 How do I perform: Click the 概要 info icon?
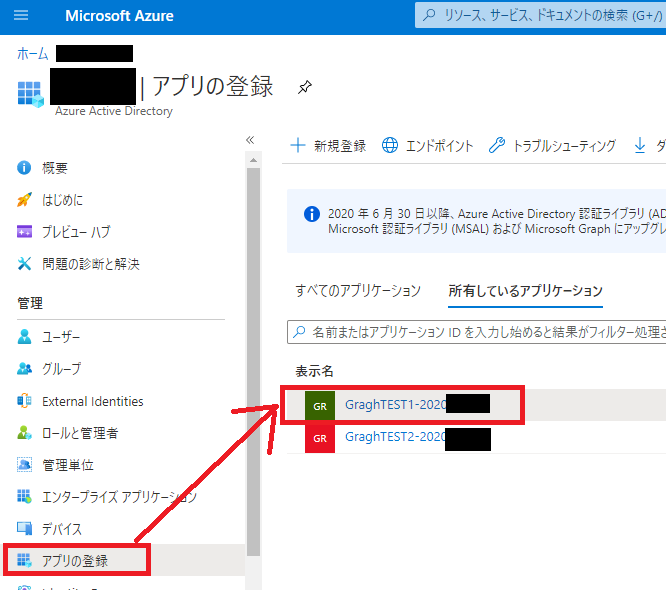point(24,167)
